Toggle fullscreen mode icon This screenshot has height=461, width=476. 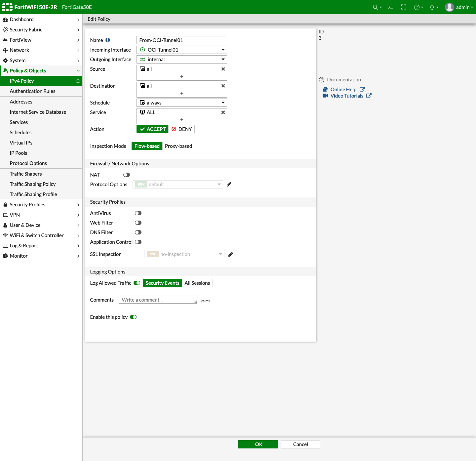pyautogui.click(x=404, y=7)
